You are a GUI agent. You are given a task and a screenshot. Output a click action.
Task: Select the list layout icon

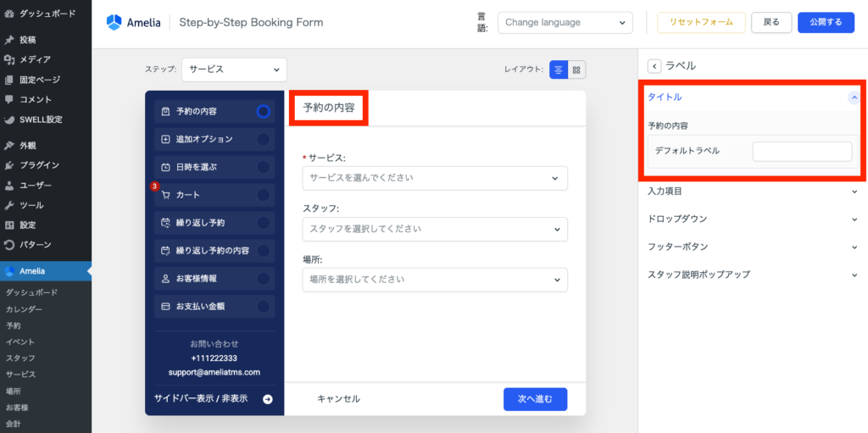(x=559, y=69)
